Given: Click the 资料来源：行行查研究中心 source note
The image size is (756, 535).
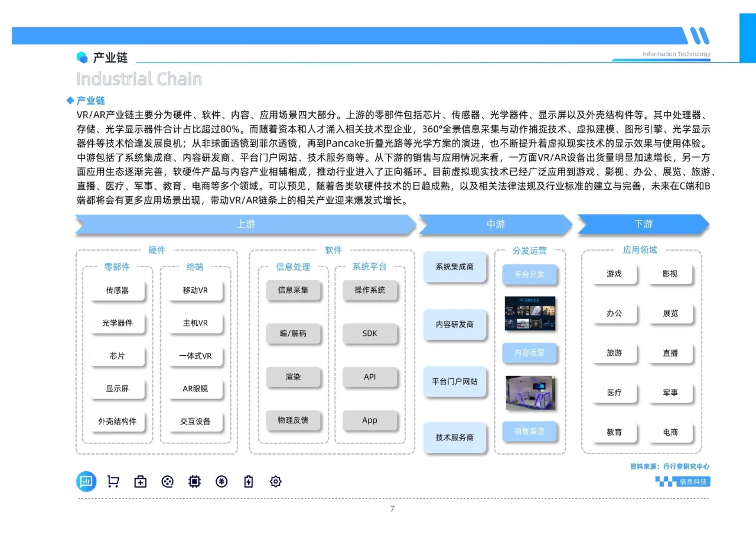Looking at the screenshot, I should pyautogui.click(x=670, y=466).
